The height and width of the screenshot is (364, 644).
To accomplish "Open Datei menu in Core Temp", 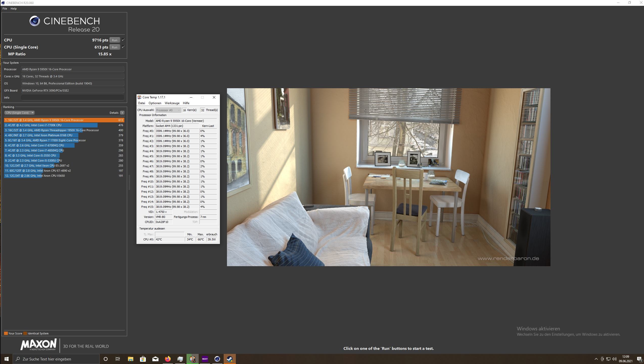I will [142, 103].
